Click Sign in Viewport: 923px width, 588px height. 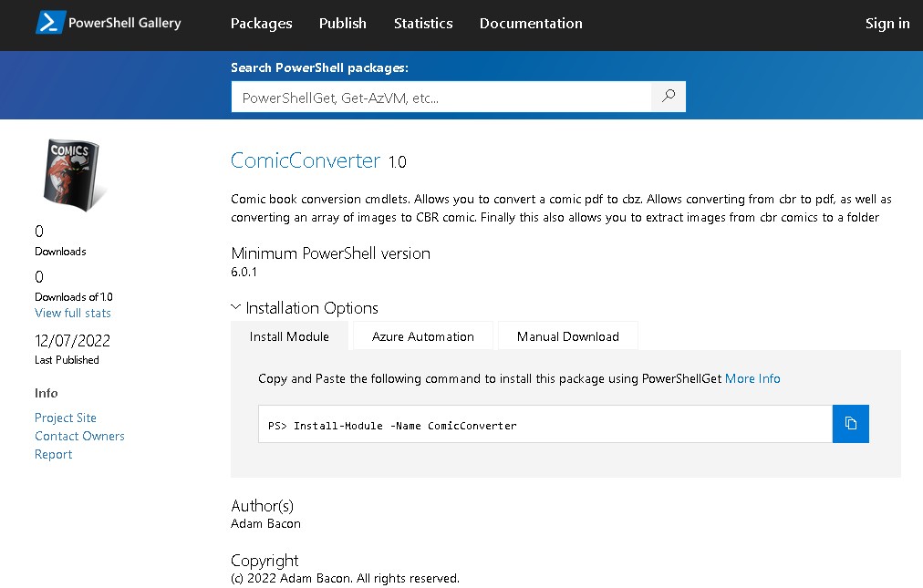tap(887, 24)
